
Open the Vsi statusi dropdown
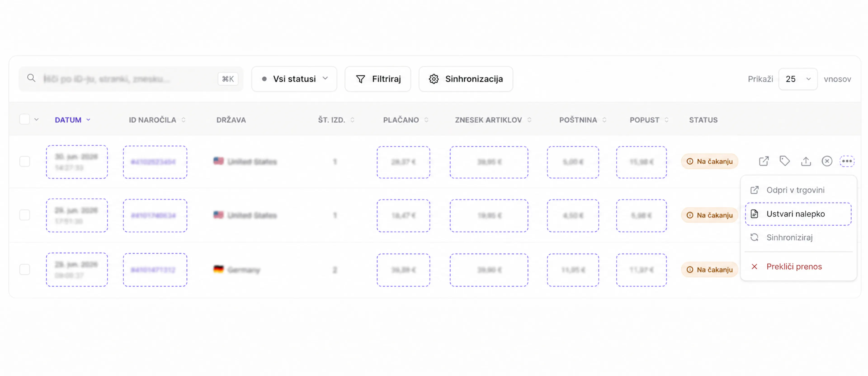(x=294, y=79)
